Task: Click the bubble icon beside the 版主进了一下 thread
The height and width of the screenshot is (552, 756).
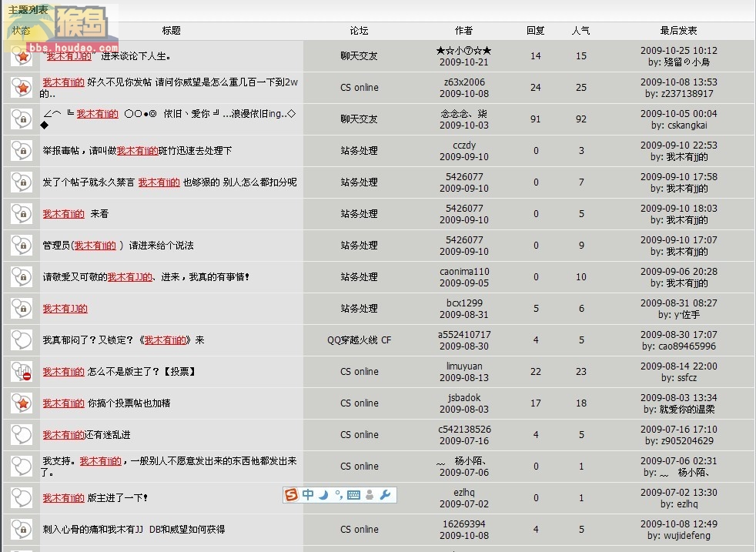Action: coord(22,498)
